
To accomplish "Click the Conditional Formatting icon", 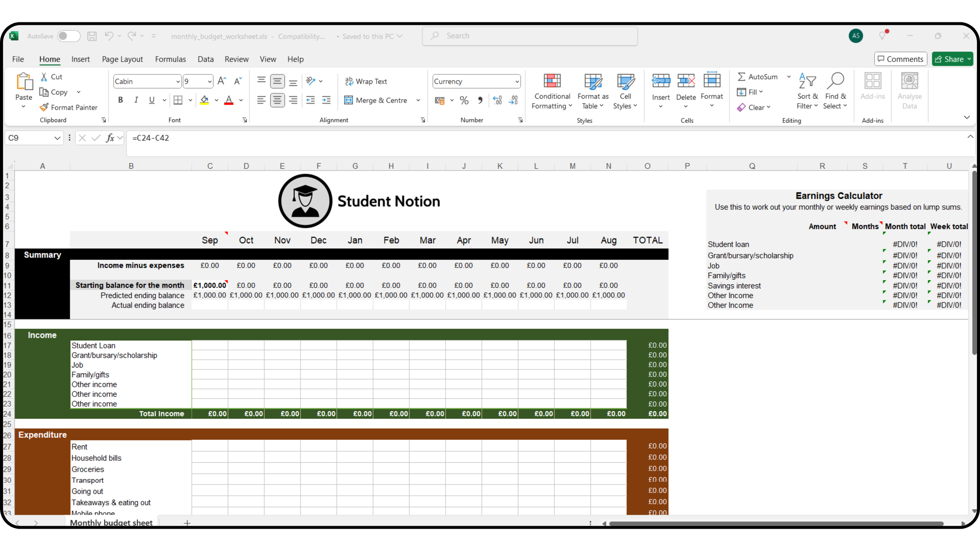I will pyautogui.click(x=552, y=81).
